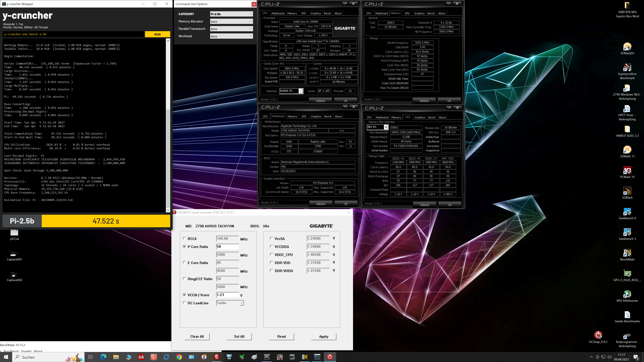
Task: Click Apply in GIGABYTE Tweak Launcher
Action: [324, 337]
